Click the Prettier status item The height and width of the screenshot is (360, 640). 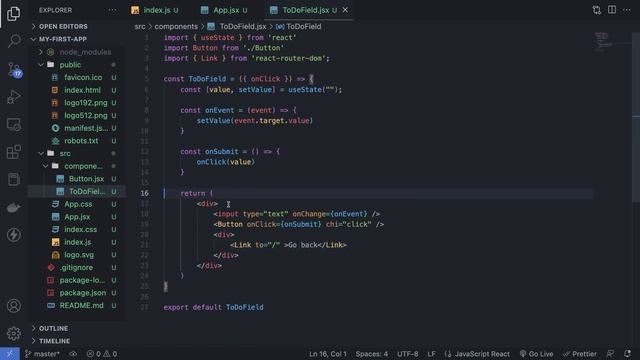point(580,354)
